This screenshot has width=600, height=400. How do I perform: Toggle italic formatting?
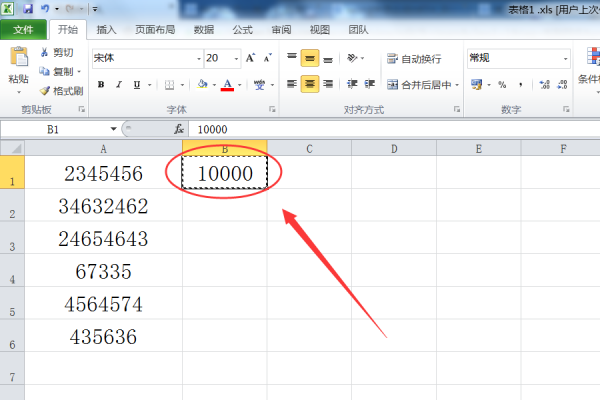(x=118, y=85)
